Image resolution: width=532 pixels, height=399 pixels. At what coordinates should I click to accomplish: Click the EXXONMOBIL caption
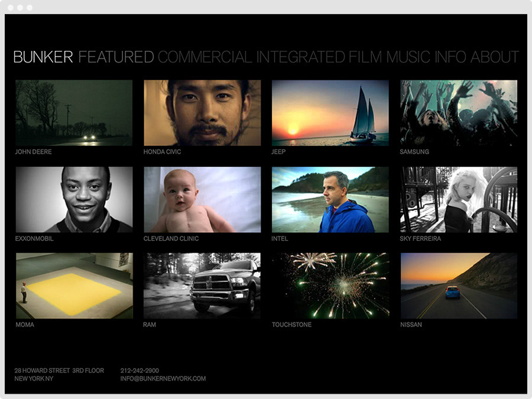point(34,239)
